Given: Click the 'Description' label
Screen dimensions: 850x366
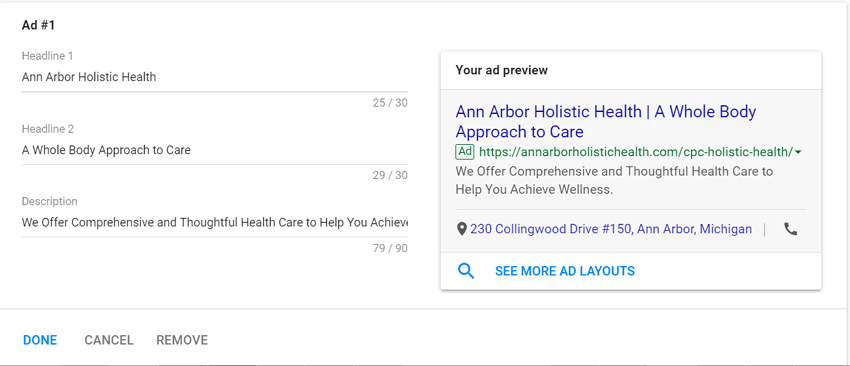Looking at the screenshot, I should (49, 201).
